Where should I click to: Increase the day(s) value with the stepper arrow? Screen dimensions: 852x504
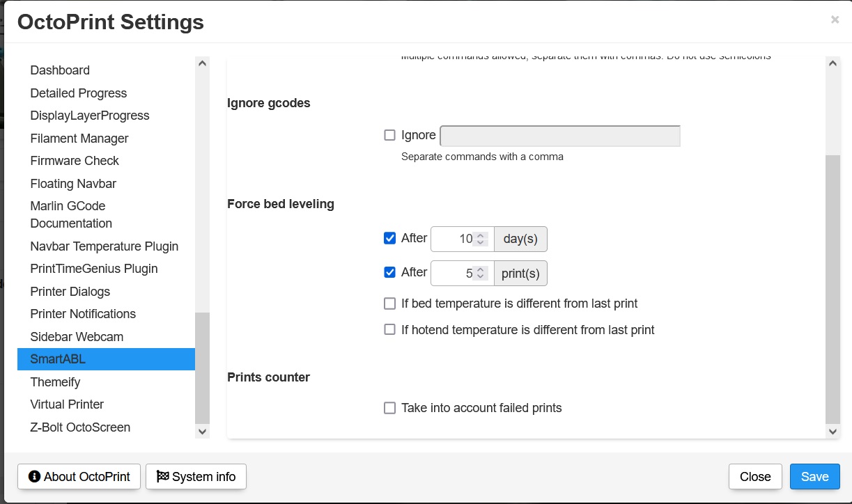point(479,235)
